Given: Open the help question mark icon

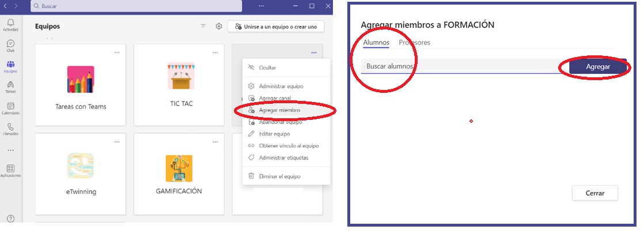Looking at the screenshot, I should pos(11,219).
